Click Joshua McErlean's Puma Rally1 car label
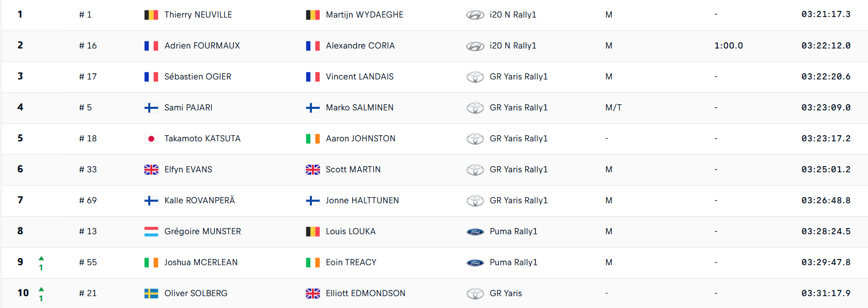Screen dimensions: 868x308 pyautogui.click(x=513, y=262)
